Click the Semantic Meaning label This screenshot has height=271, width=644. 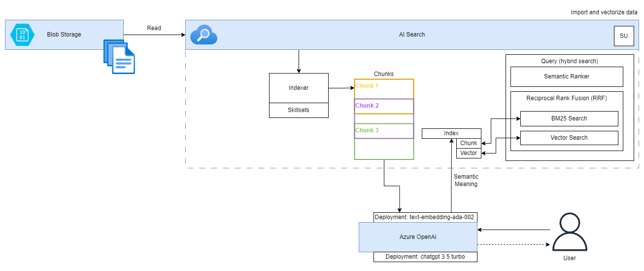coord(466,180)
